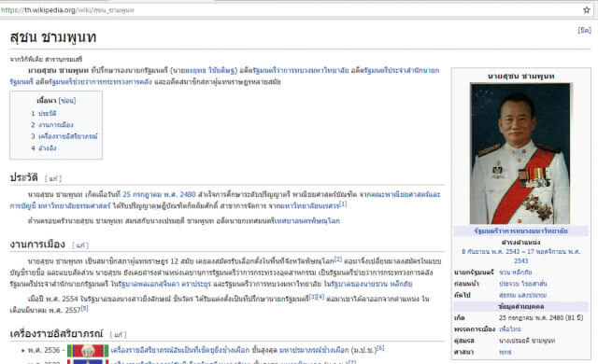The image size is (598, 364).
Task: Edit the งานการเมือง section via [แก้]
Action: [x=80, y=245]
